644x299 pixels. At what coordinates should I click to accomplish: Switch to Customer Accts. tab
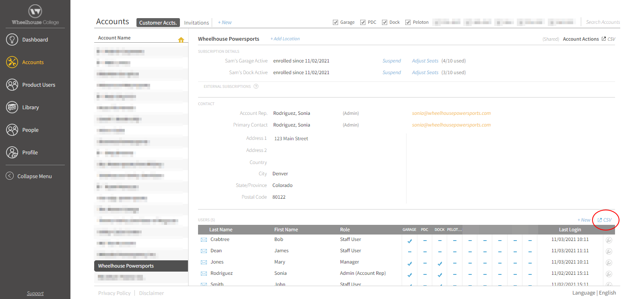pos(158,23)
